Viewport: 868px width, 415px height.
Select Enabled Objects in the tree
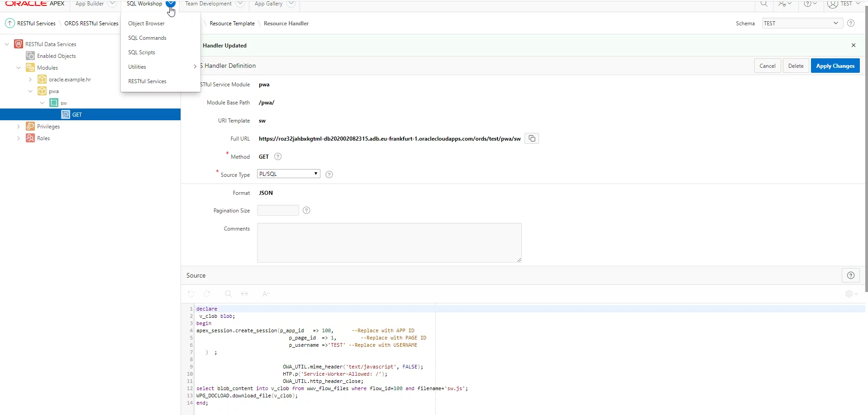point(56,56)
